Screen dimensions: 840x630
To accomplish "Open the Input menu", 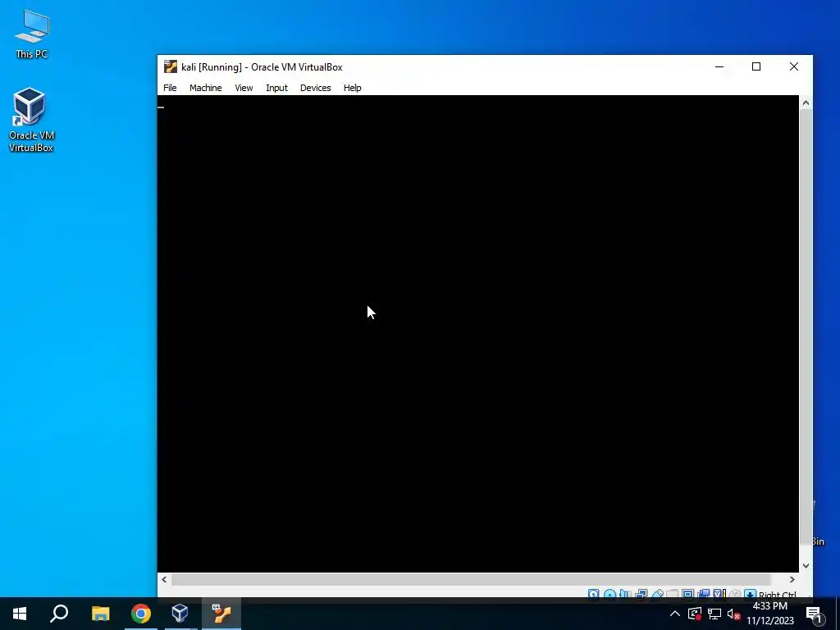I will (276, 88).
